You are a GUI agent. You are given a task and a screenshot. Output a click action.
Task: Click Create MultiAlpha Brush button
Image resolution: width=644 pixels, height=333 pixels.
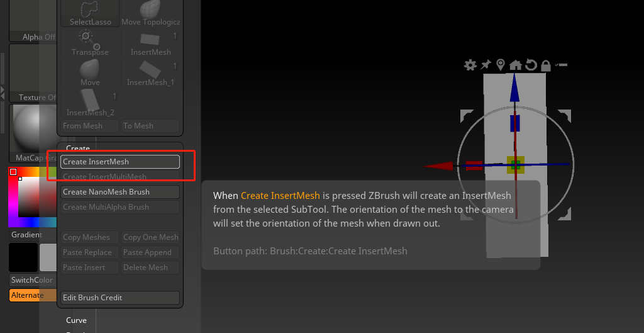click(120, 207)
